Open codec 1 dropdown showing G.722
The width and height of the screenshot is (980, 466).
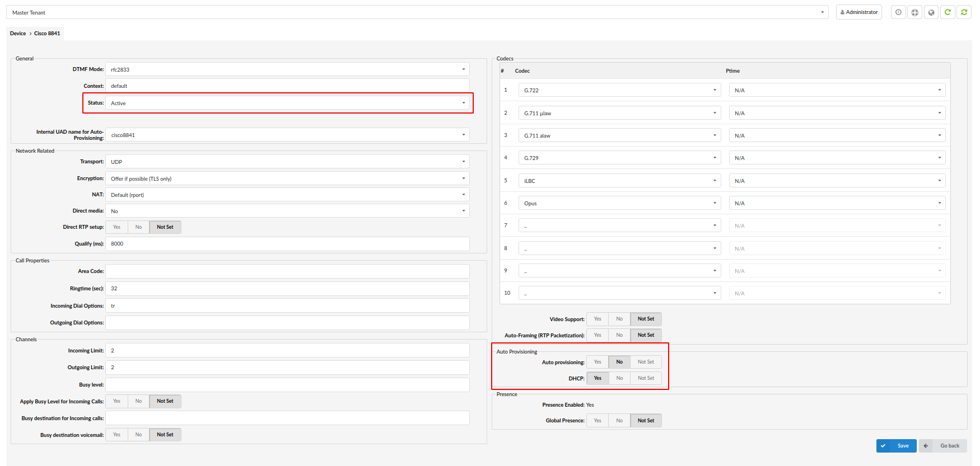pos(619,90)
